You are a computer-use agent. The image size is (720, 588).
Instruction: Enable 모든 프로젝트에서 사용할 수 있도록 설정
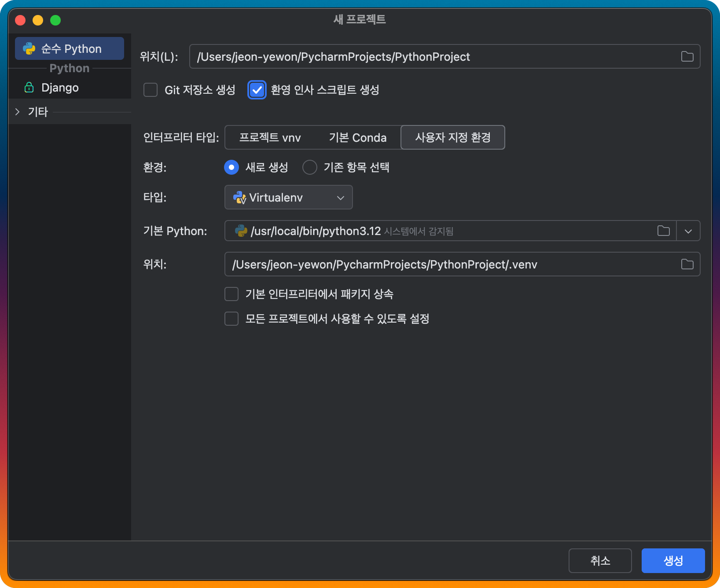(231, 319)
